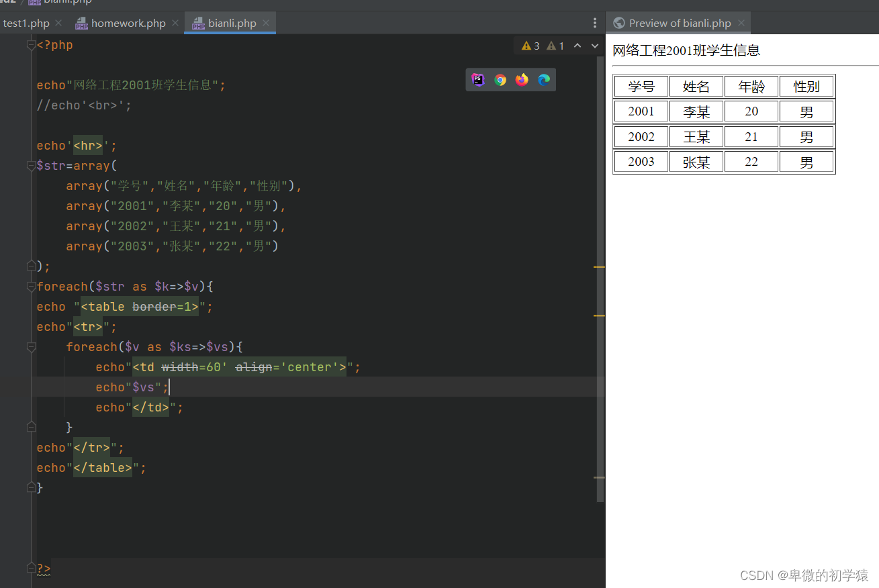
Task: Toggle the fold marker beside ?> closing tag
Action: tap(31, 568)
